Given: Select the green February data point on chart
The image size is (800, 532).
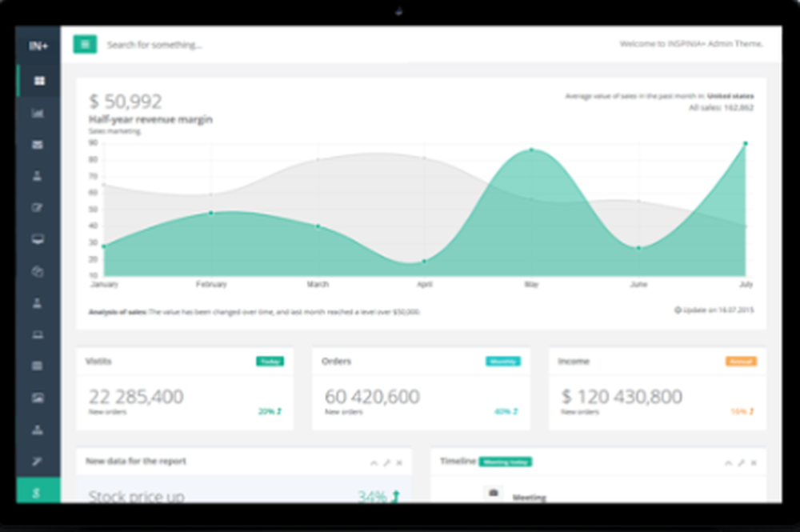Looking at the screenshot, I should [x=211, y=213].
